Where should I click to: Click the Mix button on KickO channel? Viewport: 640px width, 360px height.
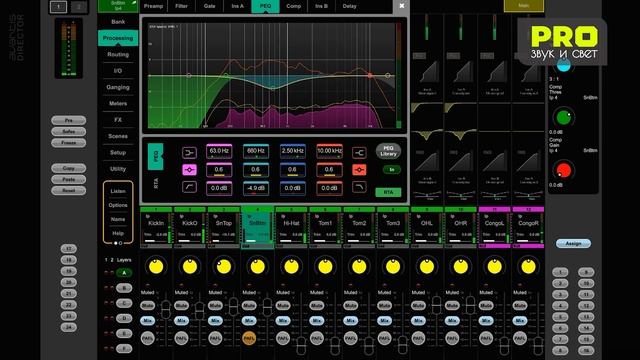181,321
